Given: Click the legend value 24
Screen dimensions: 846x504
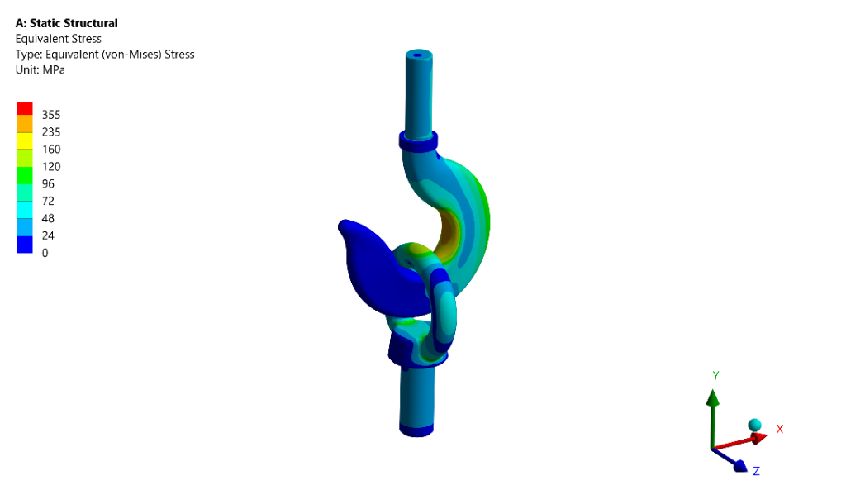Looking at the screenshot, I should click(x=48, y=235).
